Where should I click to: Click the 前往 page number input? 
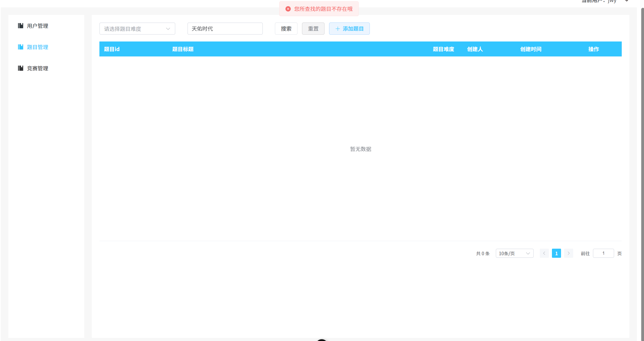tap(603, 253)
